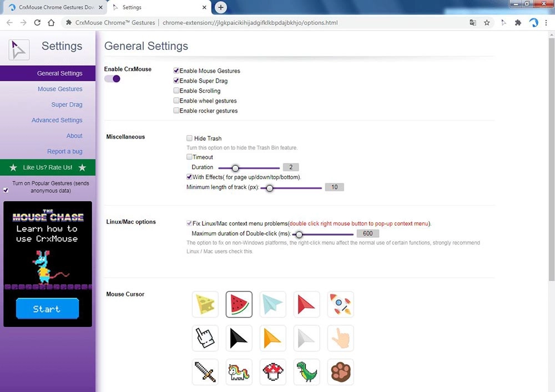
Task: Pick the black arrow mouse cursor
Action: coord(239,338)
